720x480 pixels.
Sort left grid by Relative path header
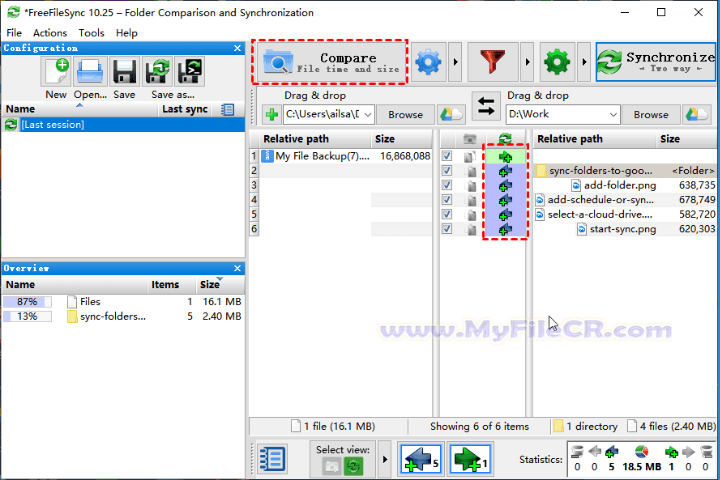pyautogui.click(x=315, y=139)
